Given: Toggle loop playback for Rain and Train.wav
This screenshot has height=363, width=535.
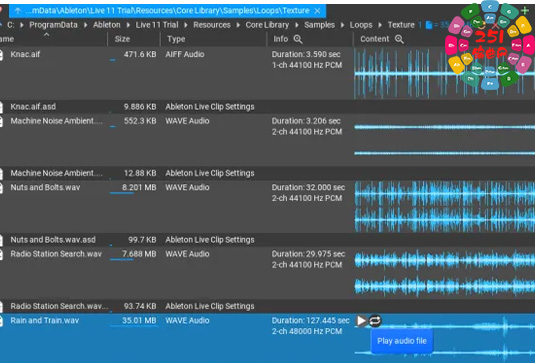Looking at the screenshot, I should (375, 321).
